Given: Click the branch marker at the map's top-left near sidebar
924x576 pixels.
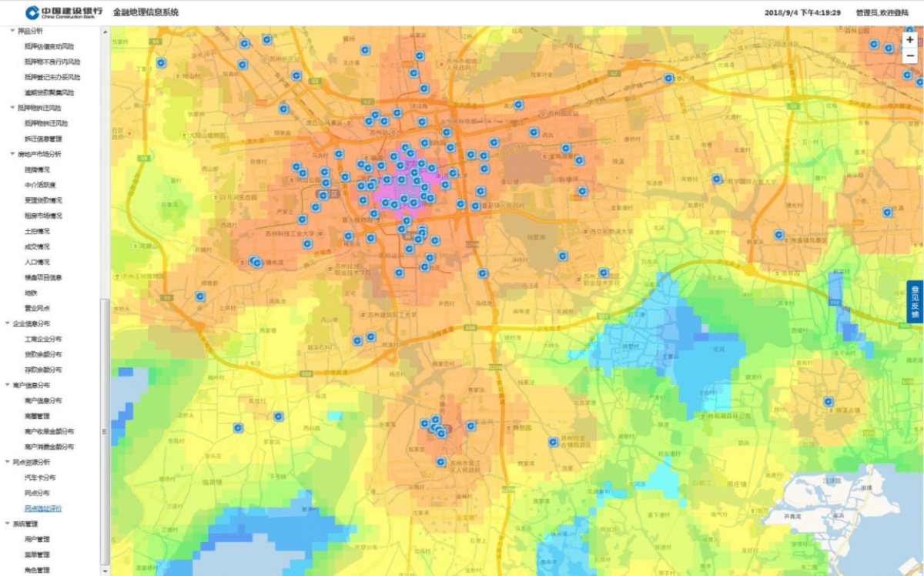Looking at the screenshot, I should 161,63.
